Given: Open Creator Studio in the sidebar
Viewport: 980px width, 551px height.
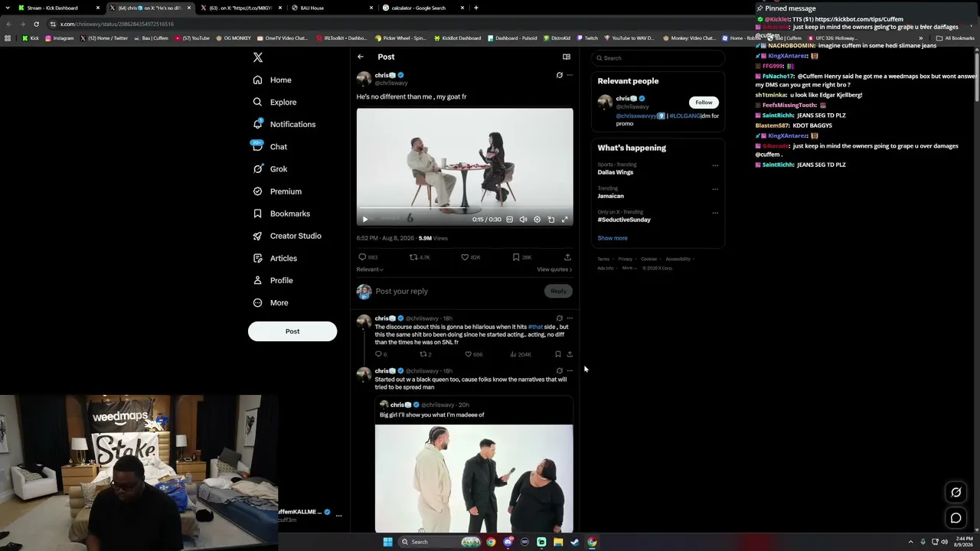Looking at the screenshot, I should tap(286, 236).
